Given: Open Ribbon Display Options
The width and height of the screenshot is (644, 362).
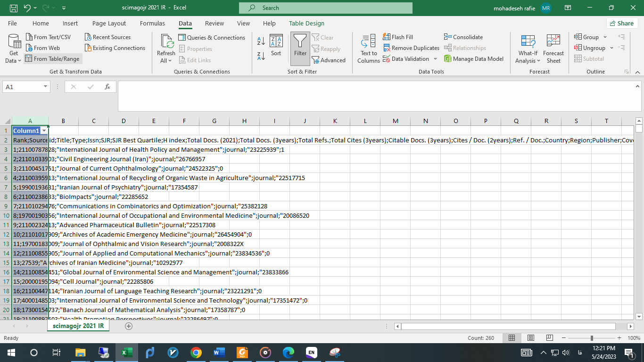Looking at the screenshot, I should coord(568,8).
